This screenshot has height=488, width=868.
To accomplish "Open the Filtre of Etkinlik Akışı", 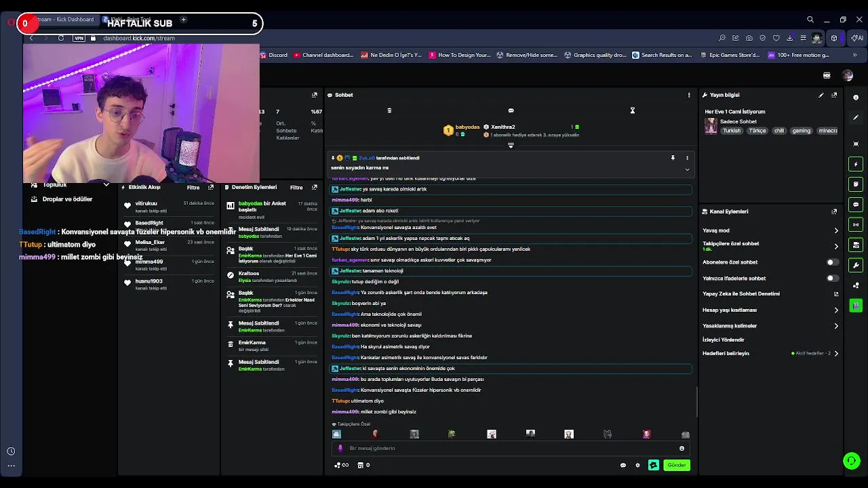I will click(x=193, y=188).
